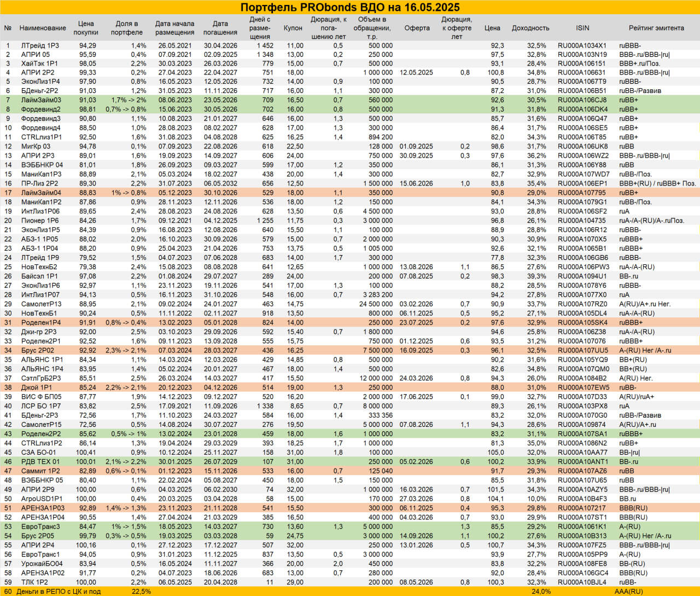Click the "Деньги в РЕПО с ЦК и под" row label
This screenshot has width=700, height=596.
point(59,592)
